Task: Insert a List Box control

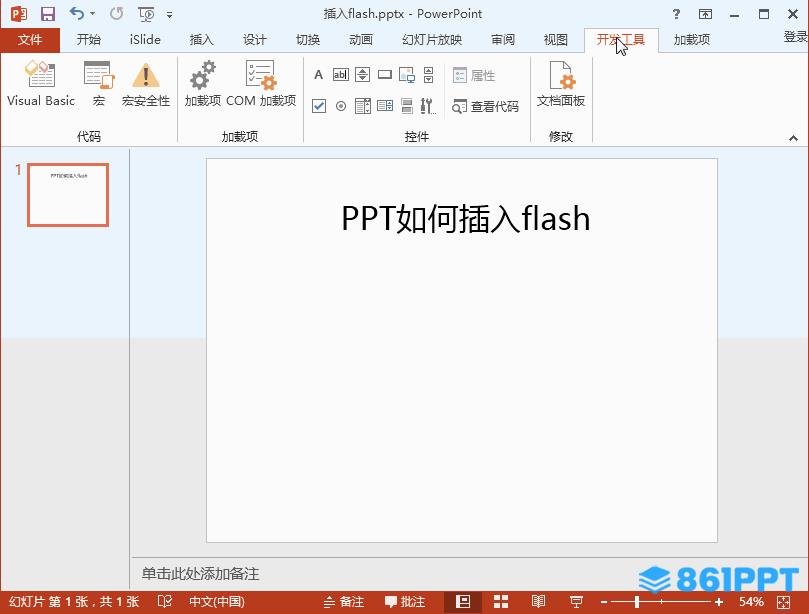Action: point(385,106)
